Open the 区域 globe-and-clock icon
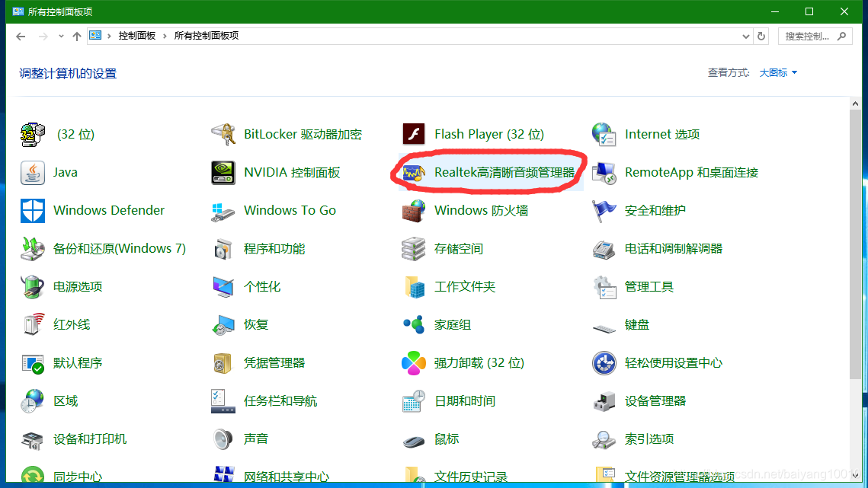The height and width of the screenshot is (488, 868). point(33,401)
